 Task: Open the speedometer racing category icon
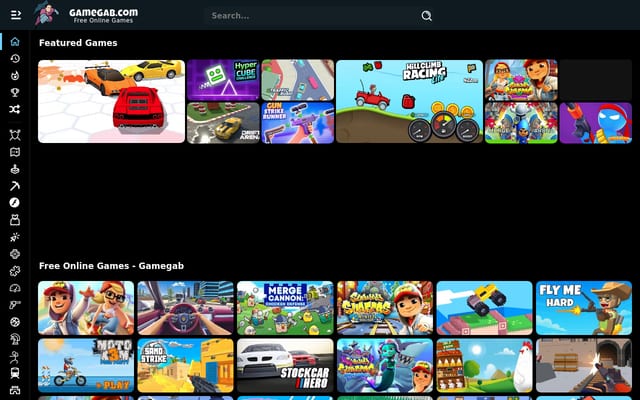15,288
